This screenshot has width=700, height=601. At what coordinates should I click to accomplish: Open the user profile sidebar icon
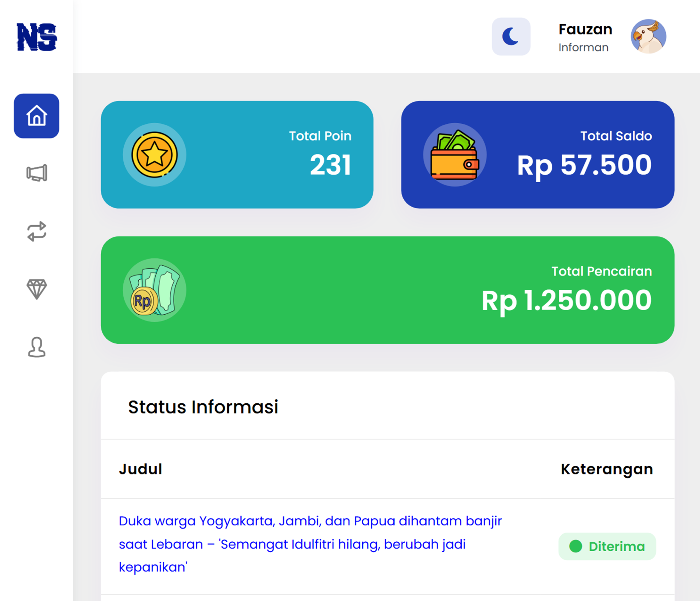click(x=37, y=347)
